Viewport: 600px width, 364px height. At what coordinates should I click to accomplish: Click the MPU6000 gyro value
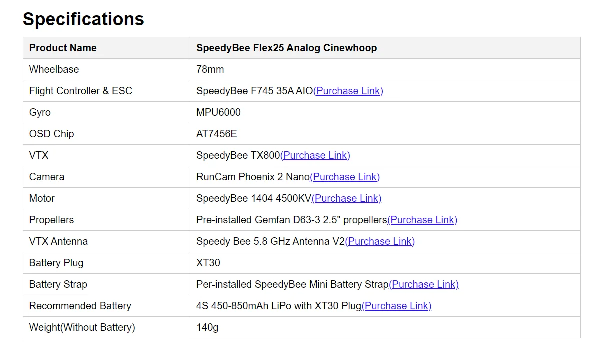click(x=218, y=112)
